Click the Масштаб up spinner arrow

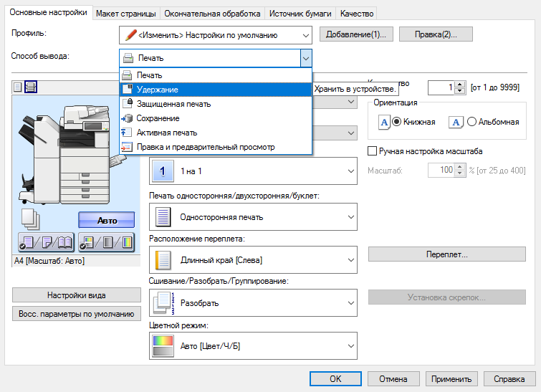click(459, 167)
